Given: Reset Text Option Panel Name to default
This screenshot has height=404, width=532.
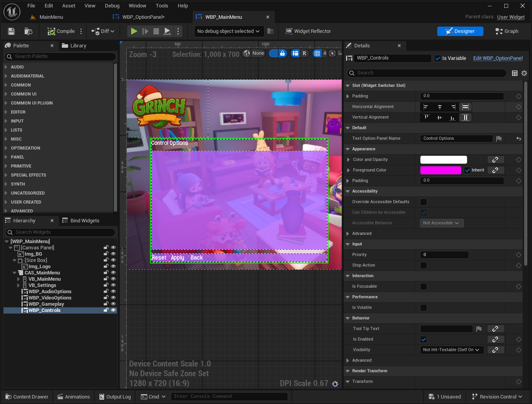Looking at the screenshot, I should (x=519, y=139).
